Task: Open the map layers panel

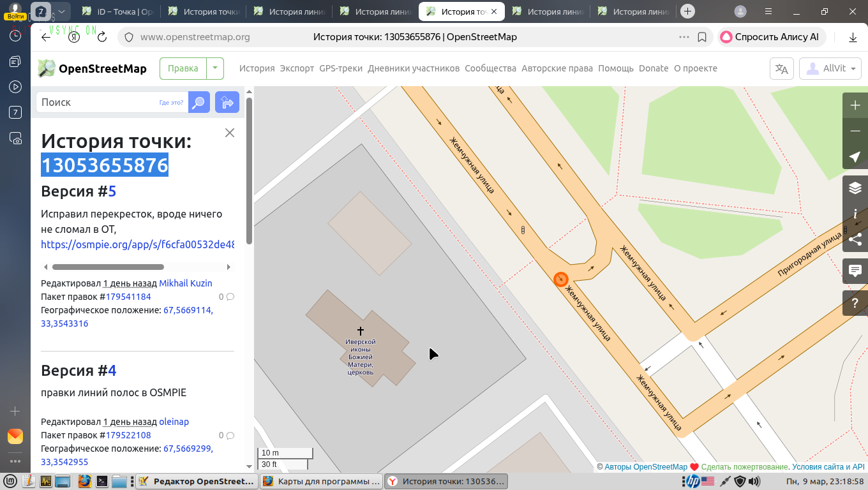Action: point(855,188)
